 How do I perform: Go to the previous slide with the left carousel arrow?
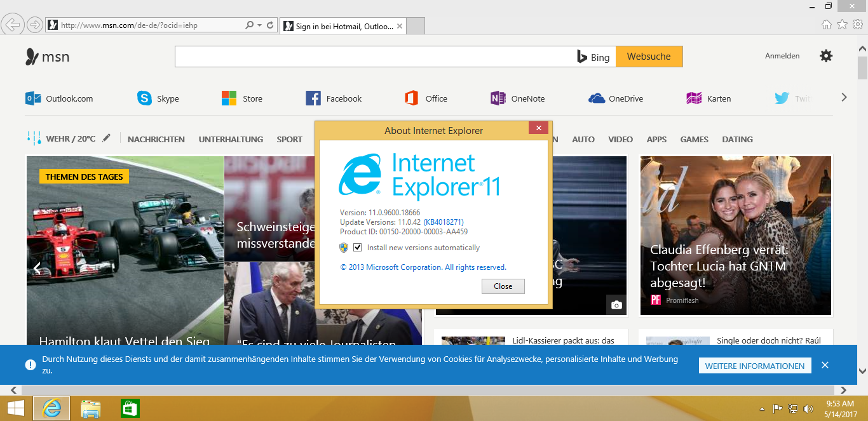click(37, 268)
